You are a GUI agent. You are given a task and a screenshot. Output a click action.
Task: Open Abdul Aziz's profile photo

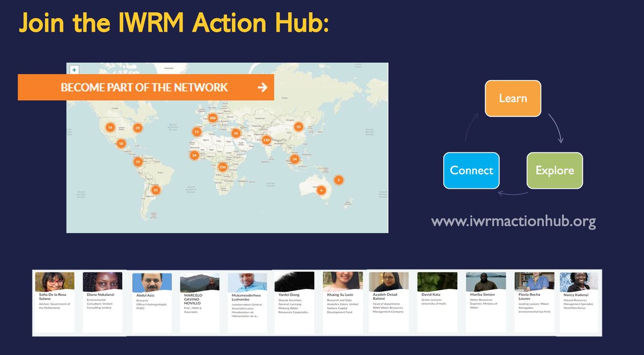coord(152,283)
